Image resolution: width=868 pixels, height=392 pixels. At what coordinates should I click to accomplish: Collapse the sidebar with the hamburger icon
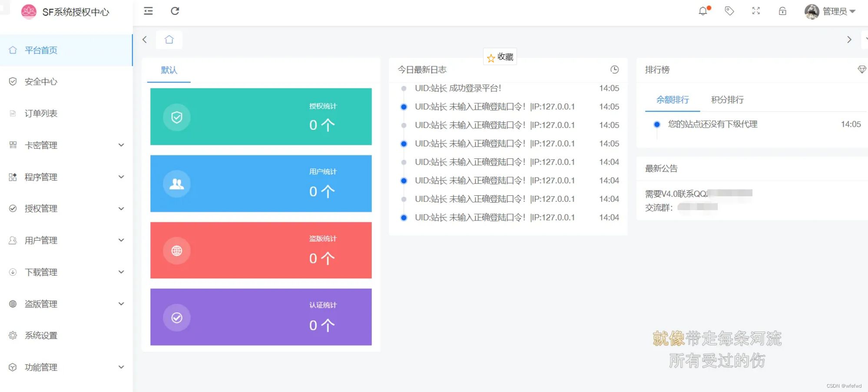click(148, 11)
